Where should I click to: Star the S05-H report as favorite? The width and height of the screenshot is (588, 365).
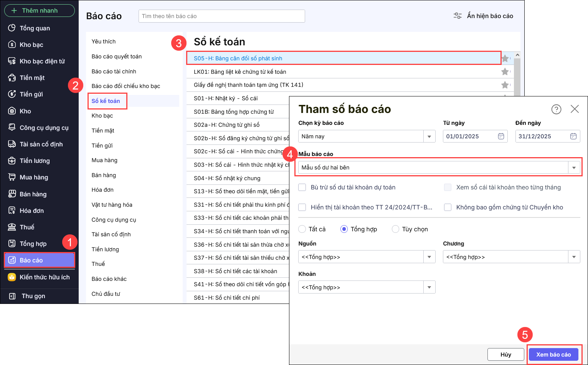tap(505, 58)
